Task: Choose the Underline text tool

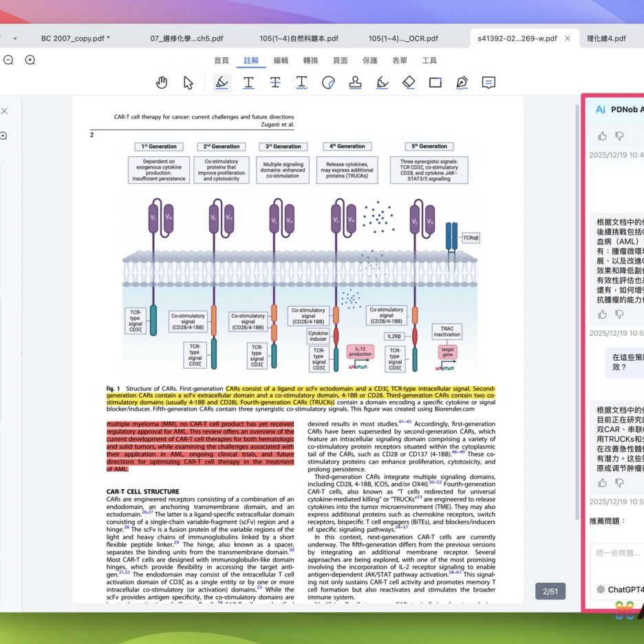Action: click(x=248, y=83)
